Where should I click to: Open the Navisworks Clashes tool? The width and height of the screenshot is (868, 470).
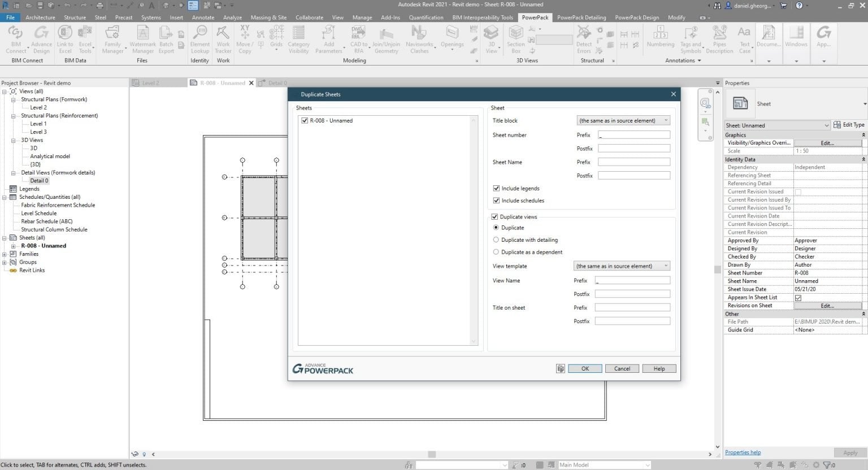[419, 38]
